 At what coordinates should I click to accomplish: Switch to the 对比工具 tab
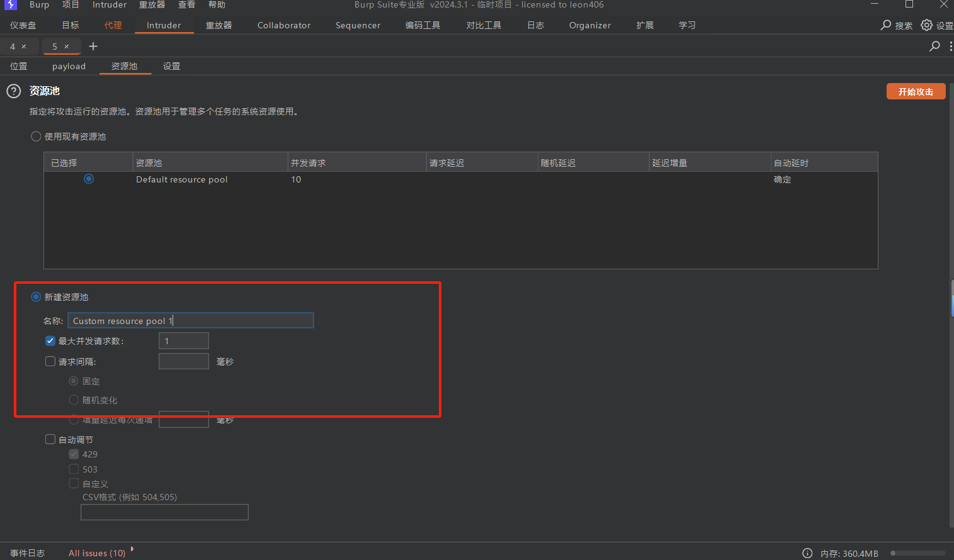click(x=484, y=25)
